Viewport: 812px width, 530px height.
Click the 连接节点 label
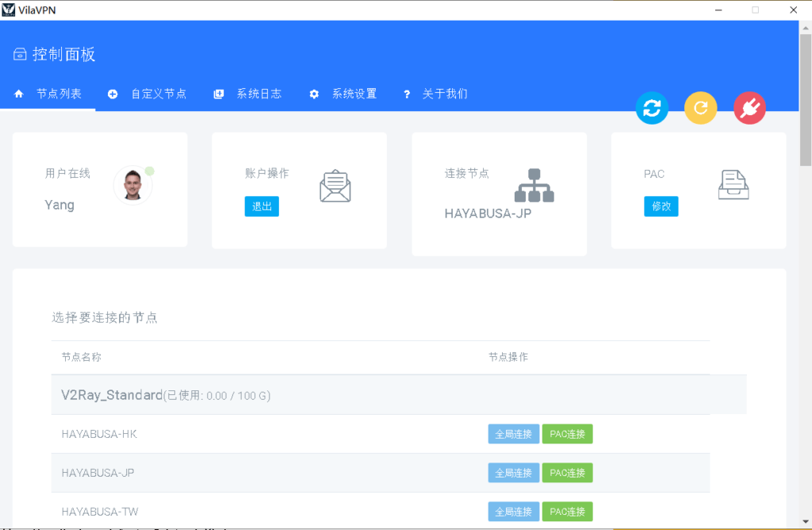[x=466, y=174]
